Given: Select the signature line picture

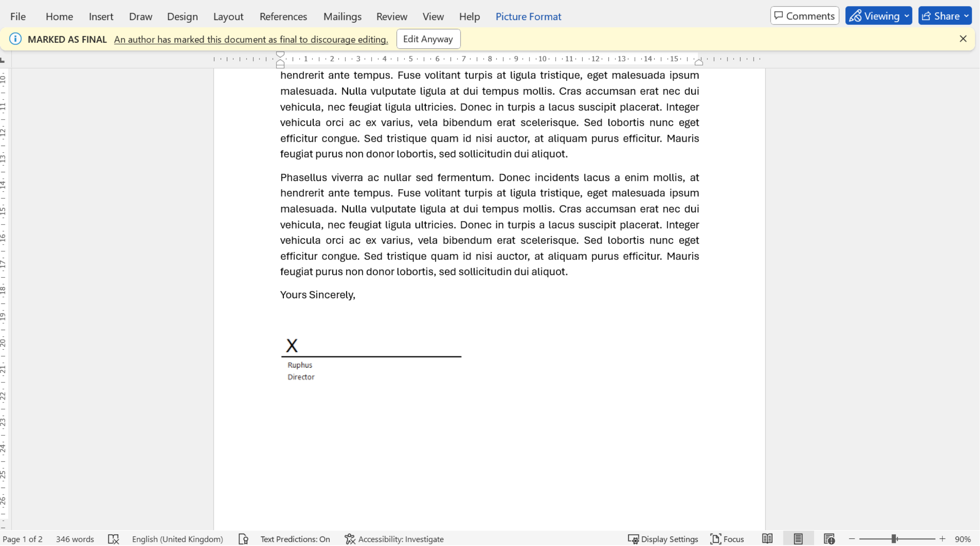Looking at the screenshot, I should (x=371, y=358).
